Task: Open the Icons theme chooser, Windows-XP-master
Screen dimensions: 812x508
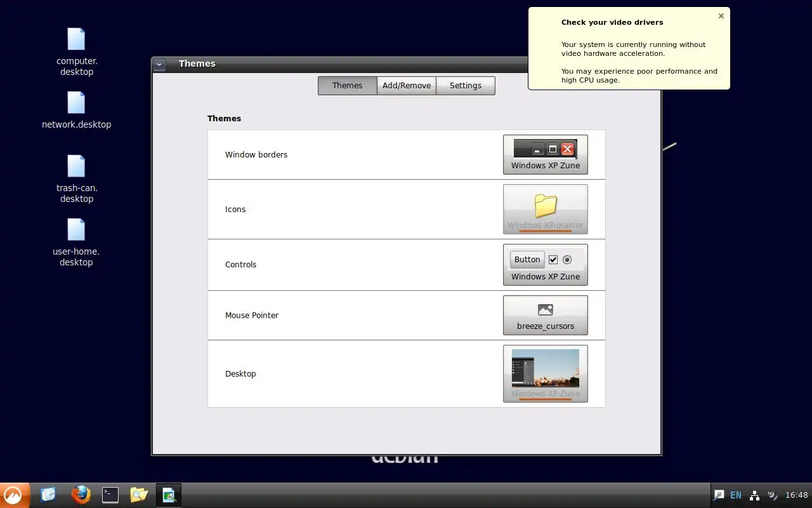Action: pyautogui.click(x=546, y=210)
